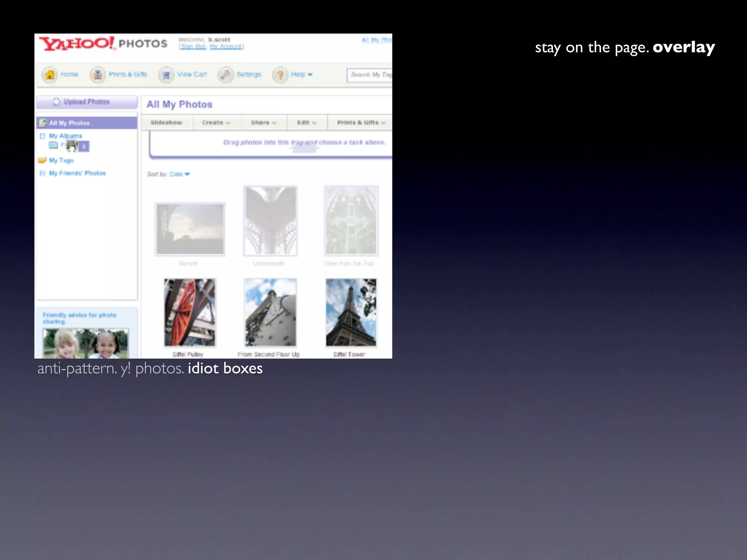The image size is (747, 560).
Task: Click the children photo in advice box
Action: (x=86, y=343)
